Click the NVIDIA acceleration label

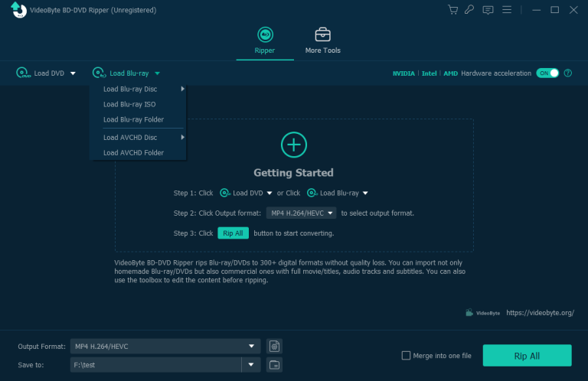(403, 73)
